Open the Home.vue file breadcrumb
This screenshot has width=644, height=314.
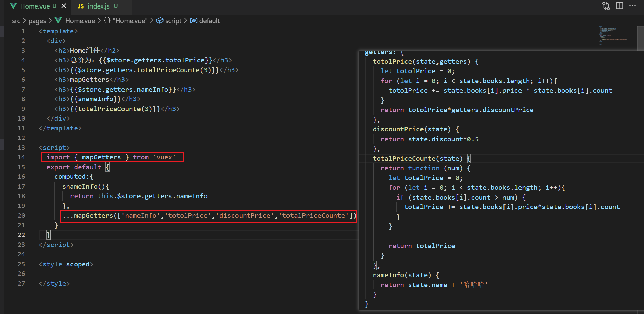[x=80, y=21]
